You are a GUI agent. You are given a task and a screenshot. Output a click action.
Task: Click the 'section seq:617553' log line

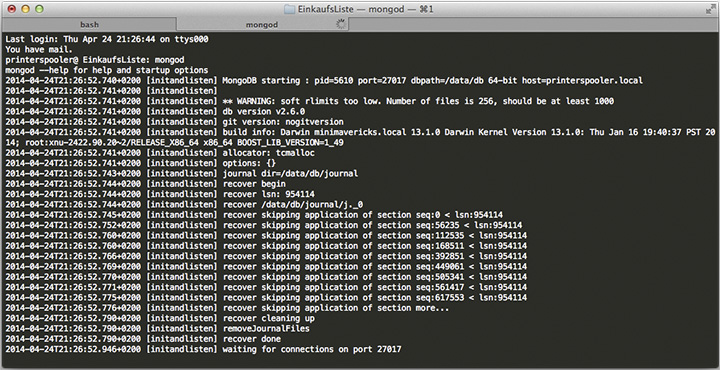click(266, 298)
